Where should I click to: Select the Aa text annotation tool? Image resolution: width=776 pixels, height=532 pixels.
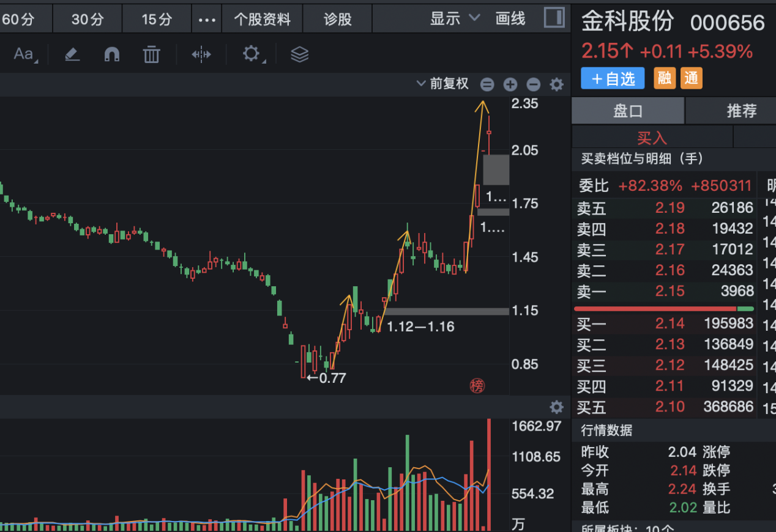tap(24, 54)
